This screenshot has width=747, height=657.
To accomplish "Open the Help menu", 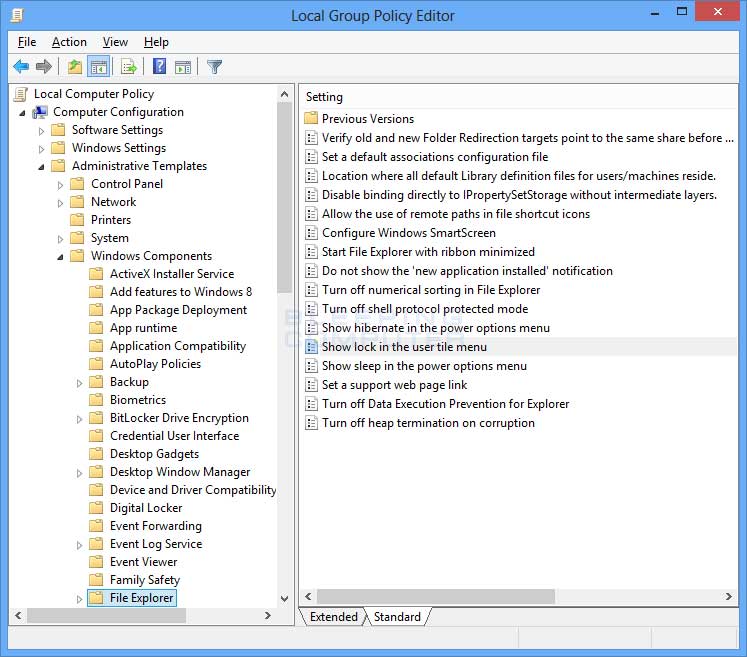I will coord(156,42).
